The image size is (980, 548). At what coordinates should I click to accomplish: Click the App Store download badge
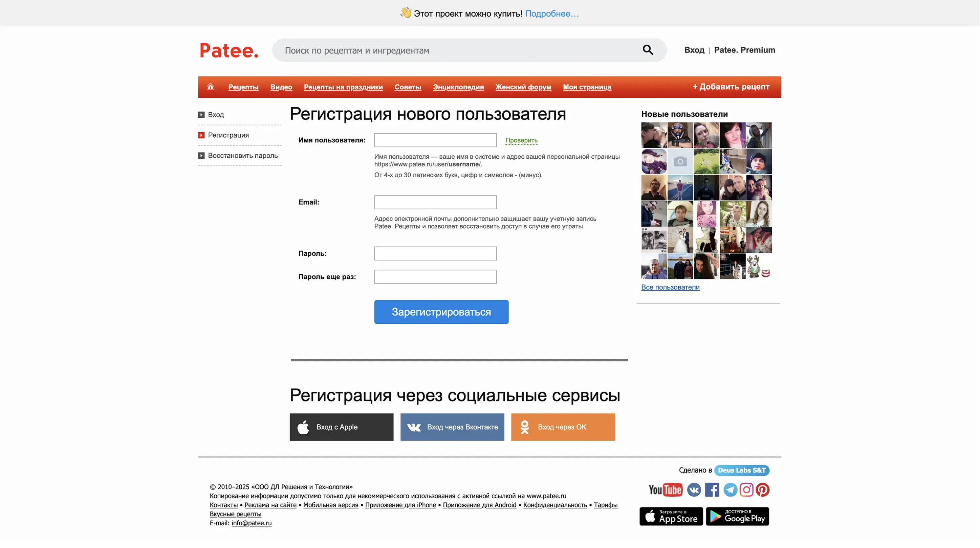(671, 517)
